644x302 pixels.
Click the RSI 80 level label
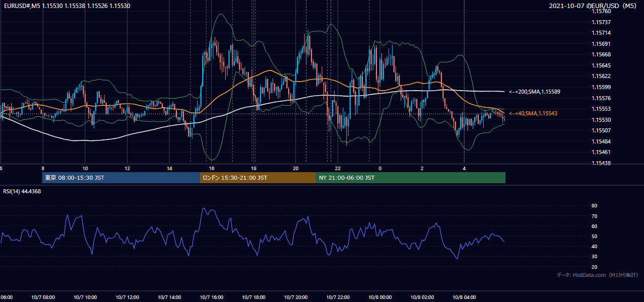pos(594,206)
